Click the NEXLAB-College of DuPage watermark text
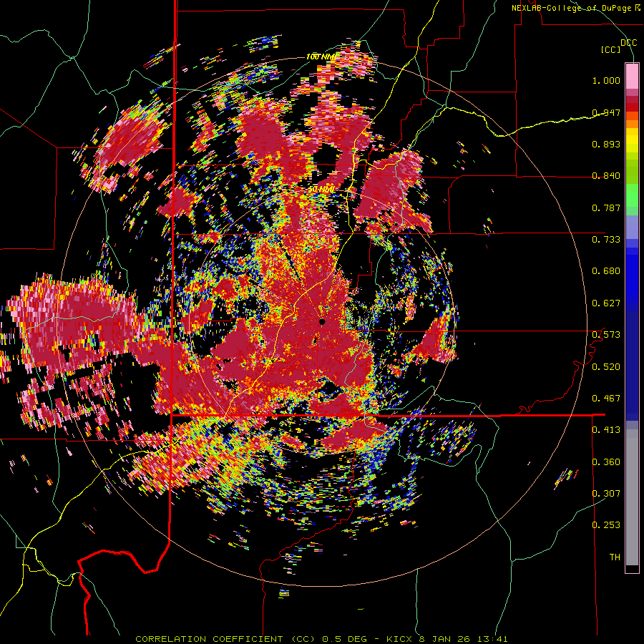Viewport: 644px width, 644px height. point(576,8)
